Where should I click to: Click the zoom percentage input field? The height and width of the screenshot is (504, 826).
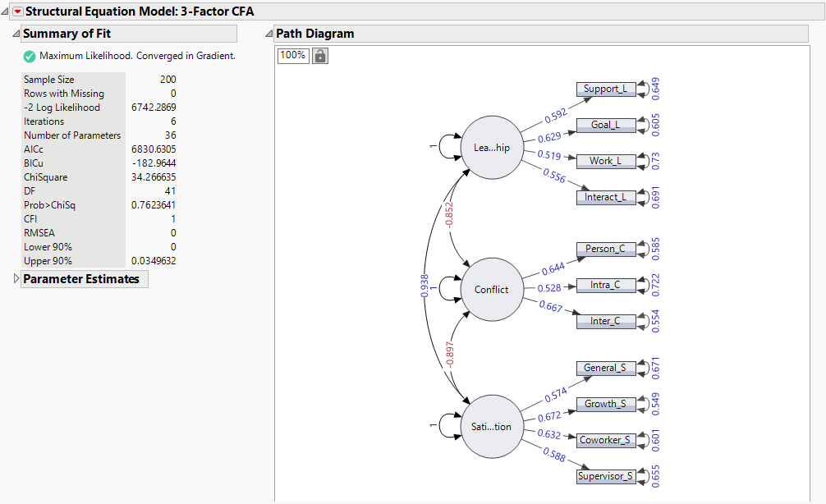coord(292,55)
